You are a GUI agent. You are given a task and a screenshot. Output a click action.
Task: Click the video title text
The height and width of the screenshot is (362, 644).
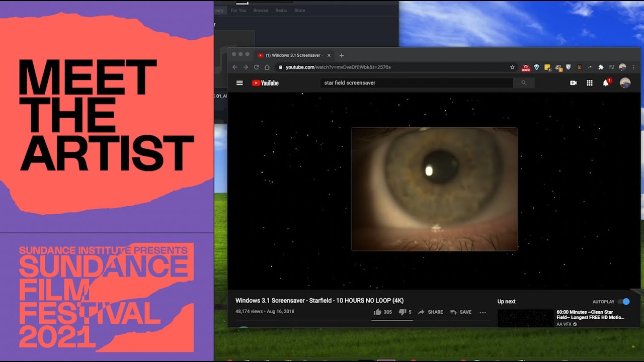coord(319,301)
